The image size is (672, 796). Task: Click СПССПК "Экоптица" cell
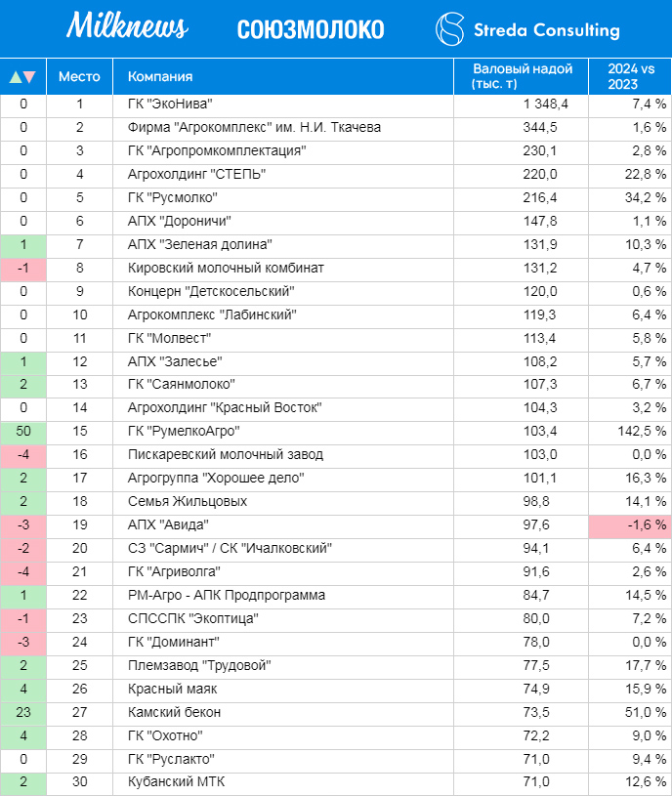283,618
